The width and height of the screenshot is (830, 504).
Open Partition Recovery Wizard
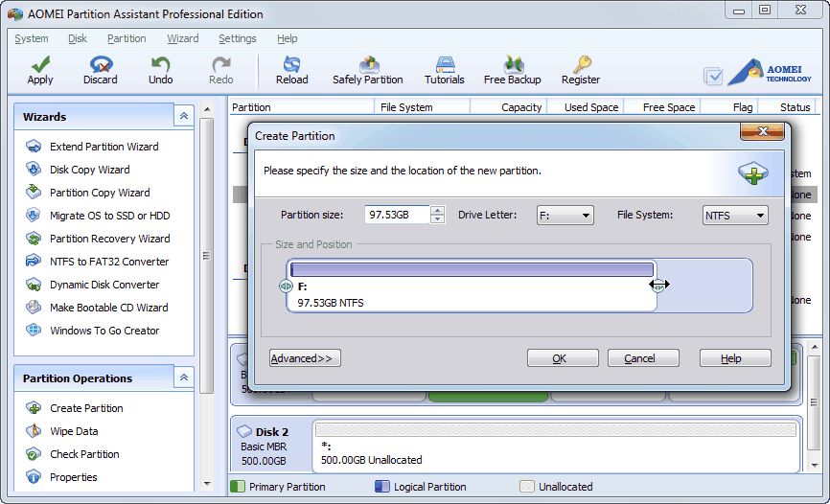point(109,239)
